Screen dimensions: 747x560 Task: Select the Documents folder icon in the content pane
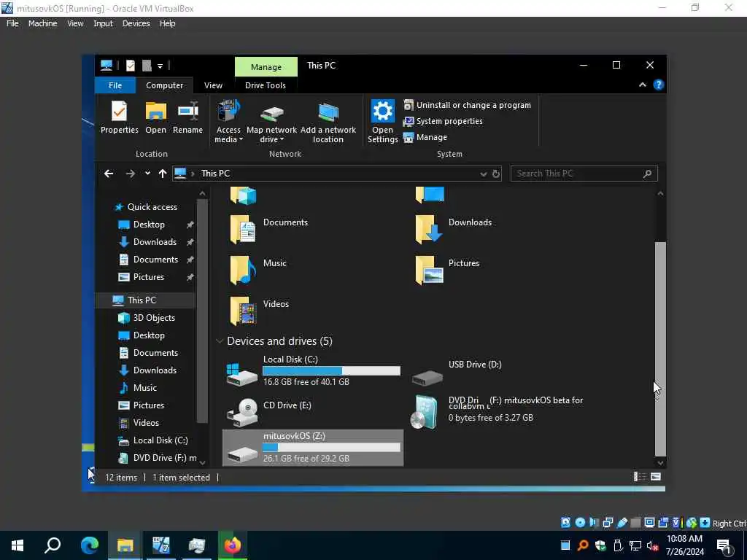[x=243, y=229]
